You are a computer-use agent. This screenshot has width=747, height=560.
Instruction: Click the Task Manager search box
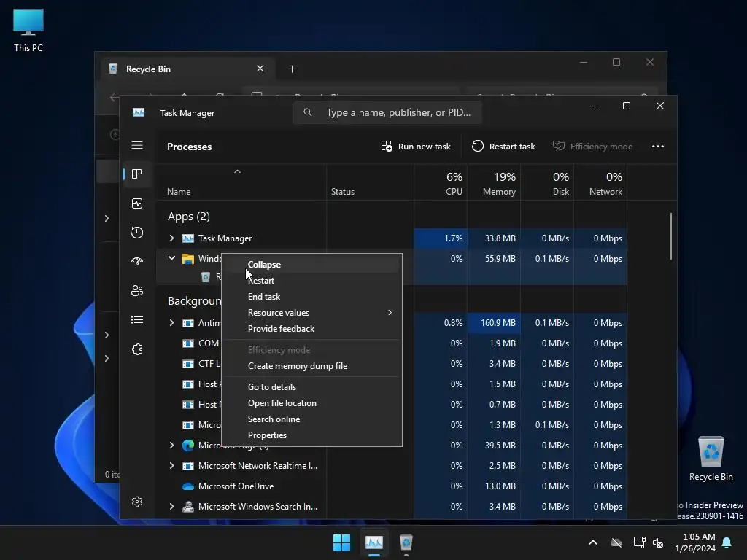point(387,113)
